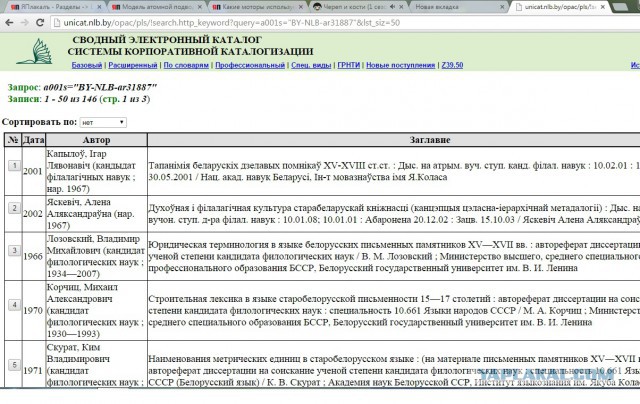Open the 'Новые поступления' link

pyautogui.click(x=400, y=65)
